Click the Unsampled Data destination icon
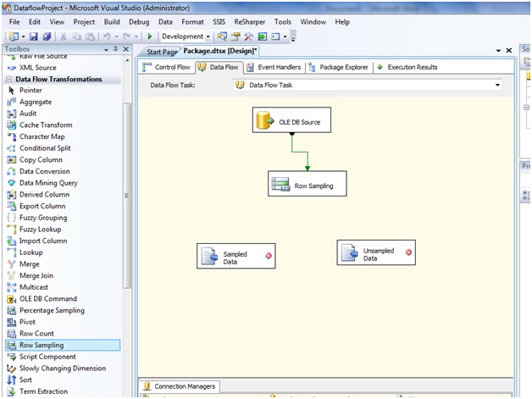 (x=349, y=252)
